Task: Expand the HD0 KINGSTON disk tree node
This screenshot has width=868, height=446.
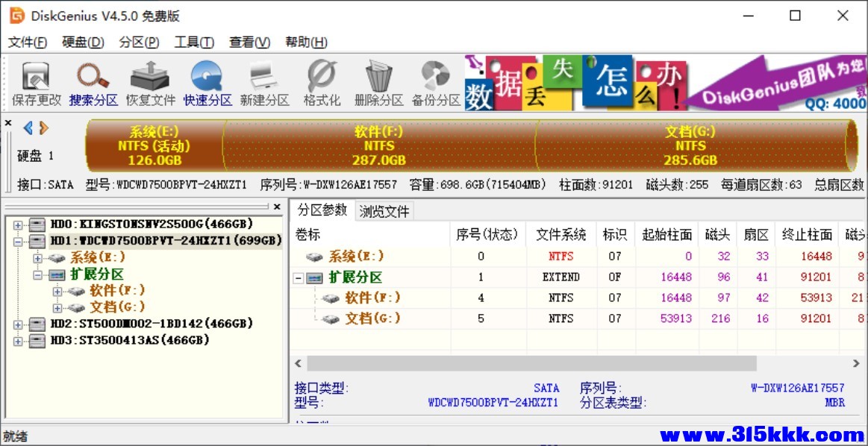Action: 18,224
